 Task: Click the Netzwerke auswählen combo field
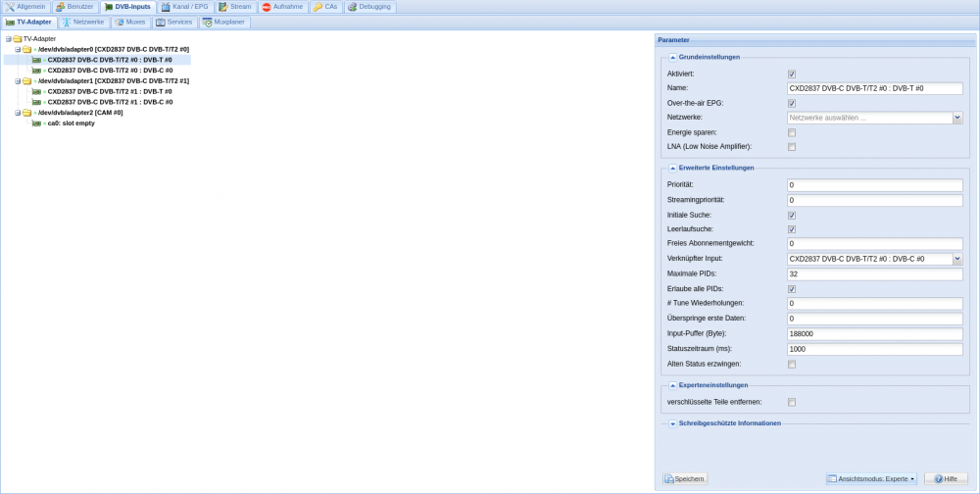click(870, 118)
